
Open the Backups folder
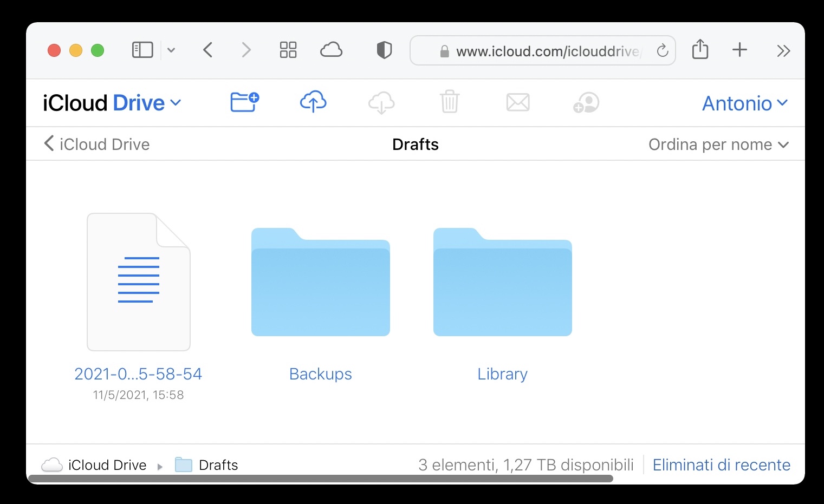[x=321, y=283]
